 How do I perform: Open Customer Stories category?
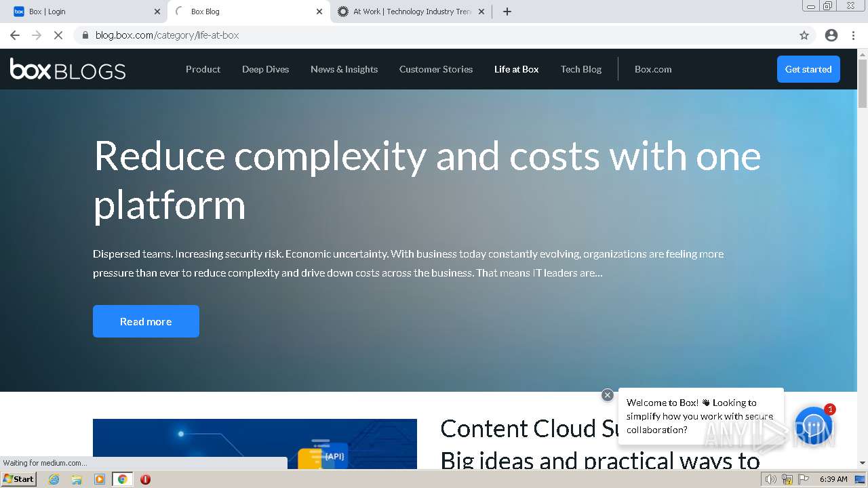(436, 69)
